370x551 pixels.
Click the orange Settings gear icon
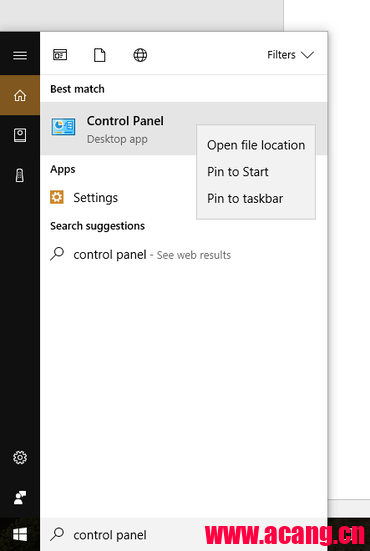click(57, 197)
